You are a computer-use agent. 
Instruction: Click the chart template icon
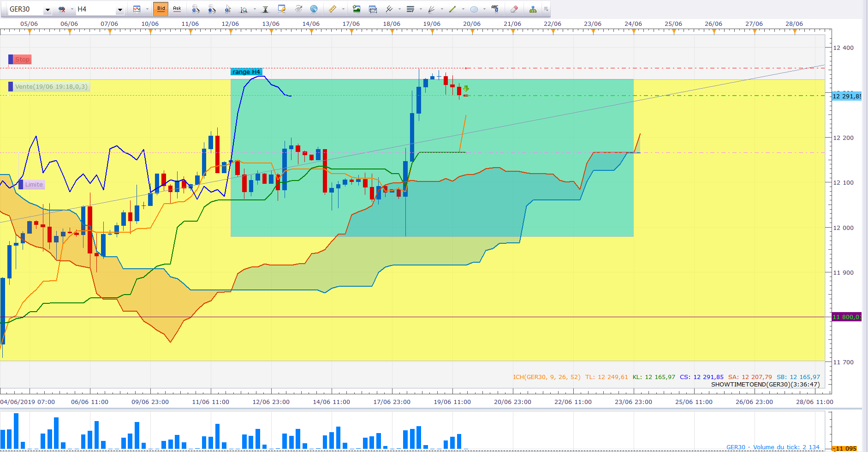[x=373, y=9]
